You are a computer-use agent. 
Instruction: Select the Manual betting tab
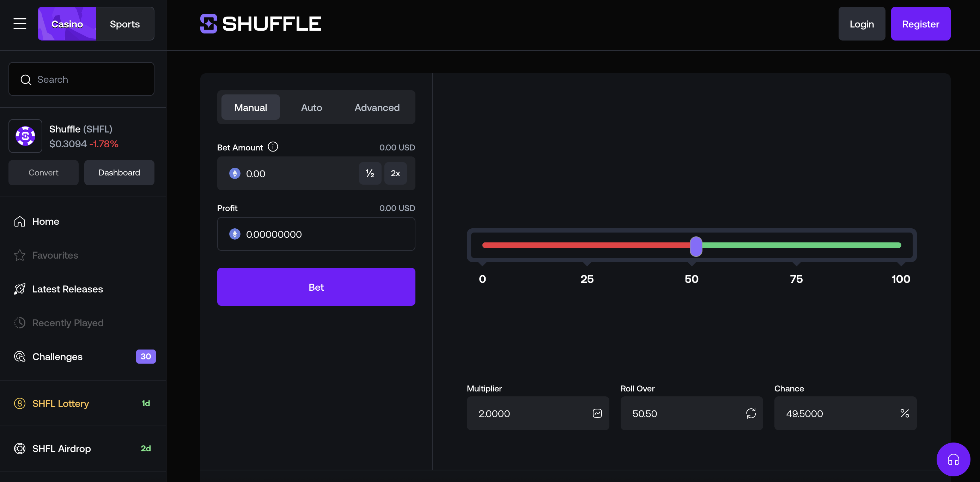pos(251,107)
